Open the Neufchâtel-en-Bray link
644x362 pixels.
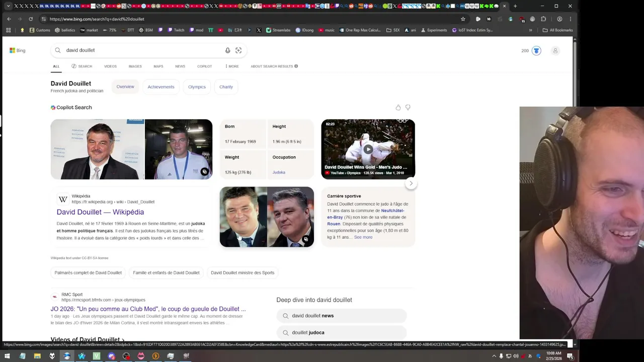(366, 214)
